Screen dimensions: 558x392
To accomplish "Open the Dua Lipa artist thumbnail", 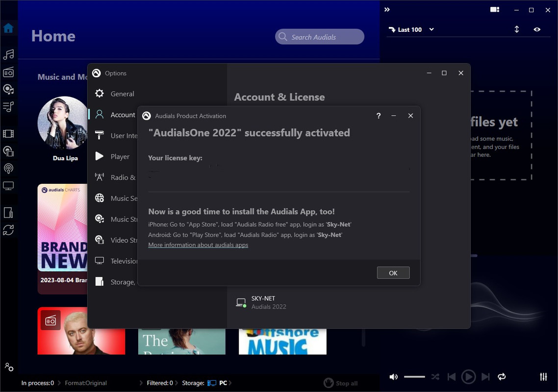I will [x=63, y=122].
